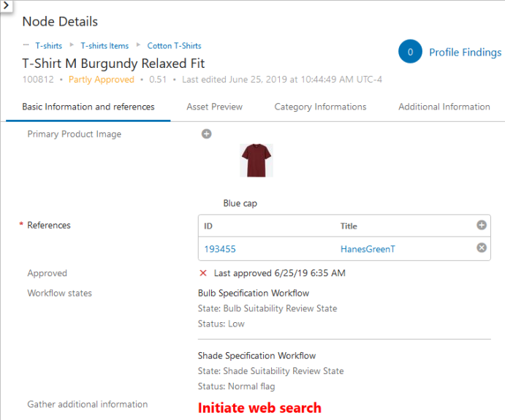The image size is (505, 420).
Task: Expand the breadcrumb ellipsis menu
Action: pyautogui.click(x=26, y=45)
